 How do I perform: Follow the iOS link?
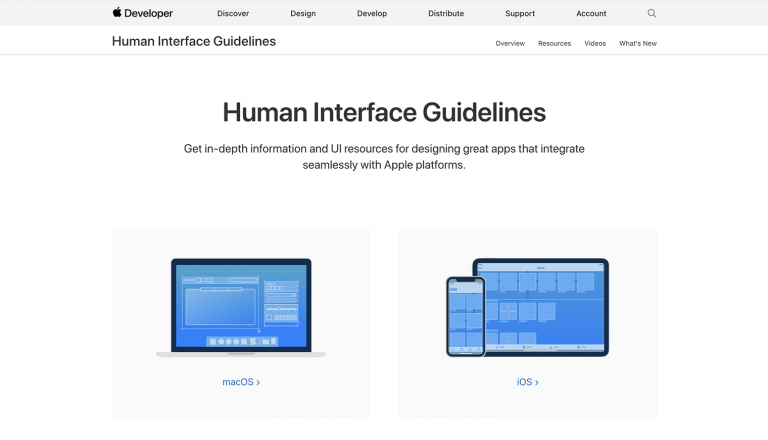527,382
